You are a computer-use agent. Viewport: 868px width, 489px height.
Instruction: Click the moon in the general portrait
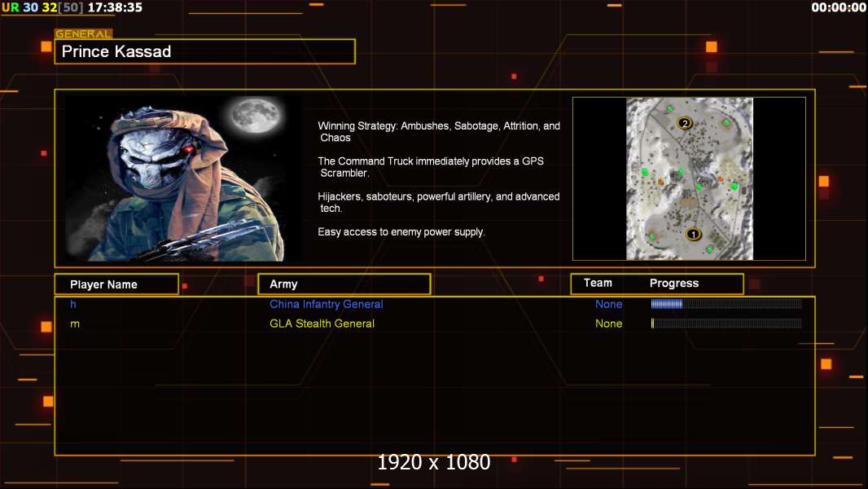[255, 115]
